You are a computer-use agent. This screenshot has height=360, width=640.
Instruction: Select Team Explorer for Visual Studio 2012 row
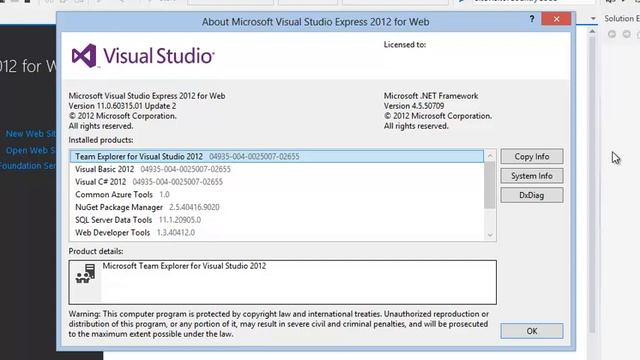point(277,156)
